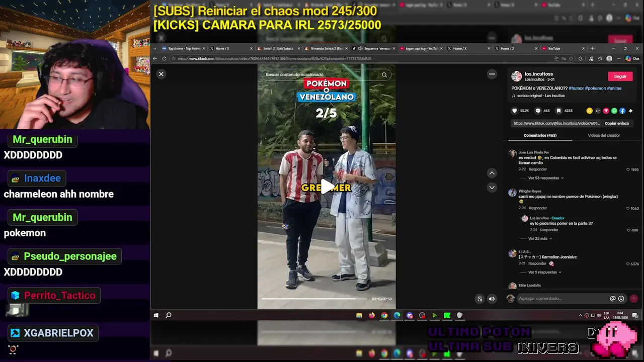Insert a mention with @ icon
644x362 pixels.
click(613, 299)
